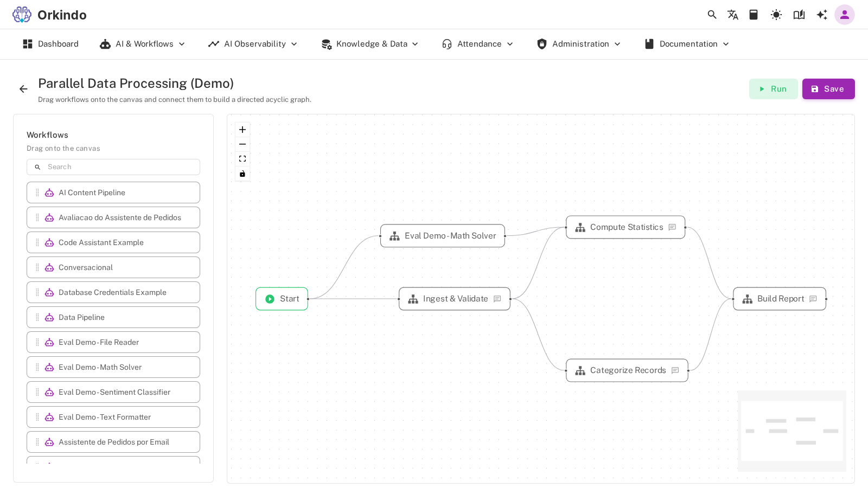
Task: Zoom out on the canvas with minus
Action: (x=242, y=144)
